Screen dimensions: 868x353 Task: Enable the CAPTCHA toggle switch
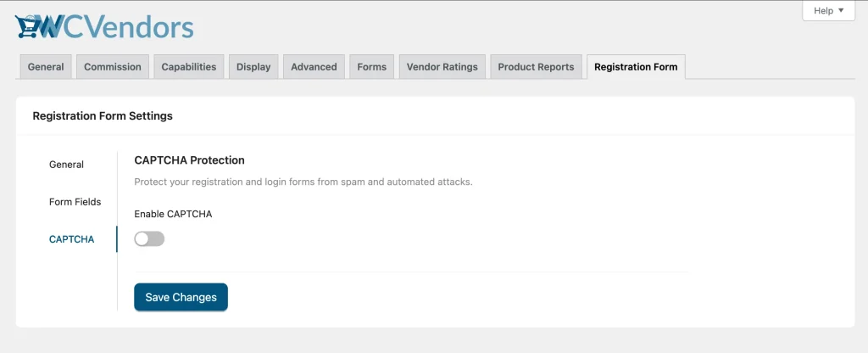pos(149,239)
